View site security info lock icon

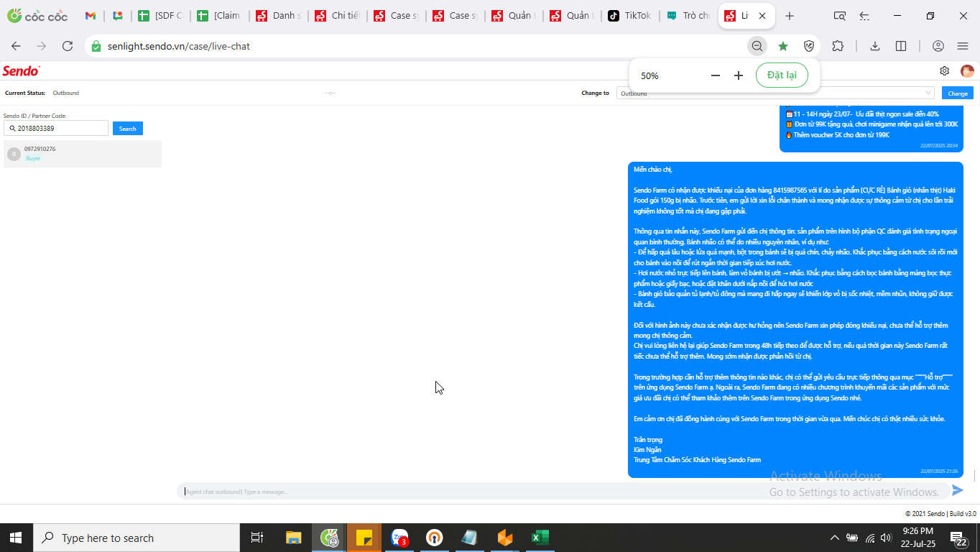[96, 46]
